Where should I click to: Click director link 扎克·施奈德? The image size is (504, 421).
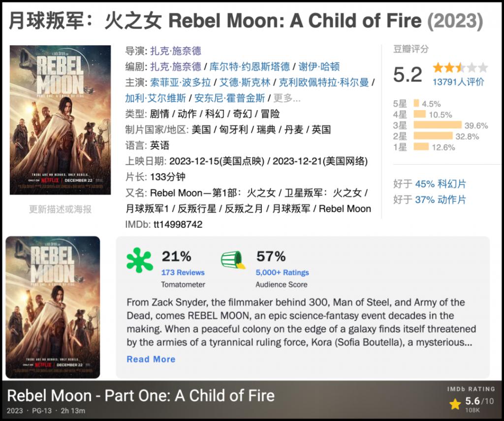click(x=176, y=51)
